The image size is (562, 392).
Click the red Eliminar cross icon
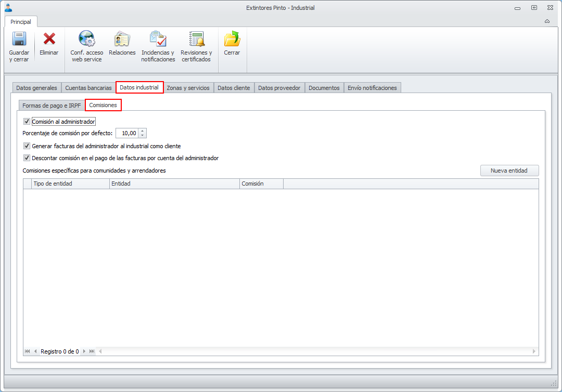tap(49, 38)
